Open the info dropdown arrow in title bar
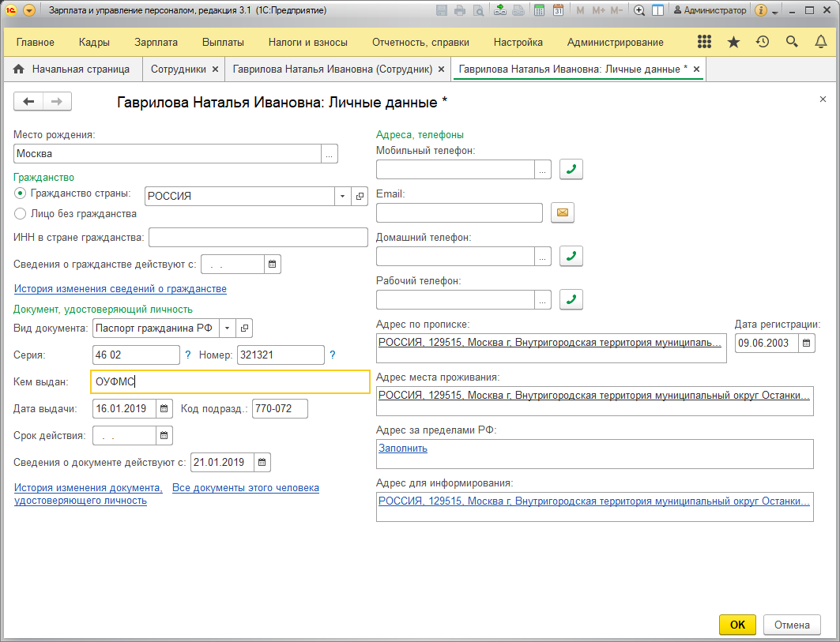The image size is (840, 642). (775, 12)
